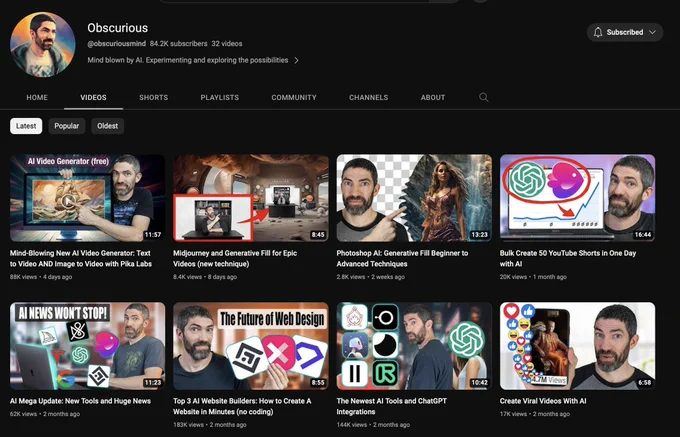The image size is (680, 437).
Task: Open Pika Labs AI Video Generator thumbnail
Action: coord(87,197)
